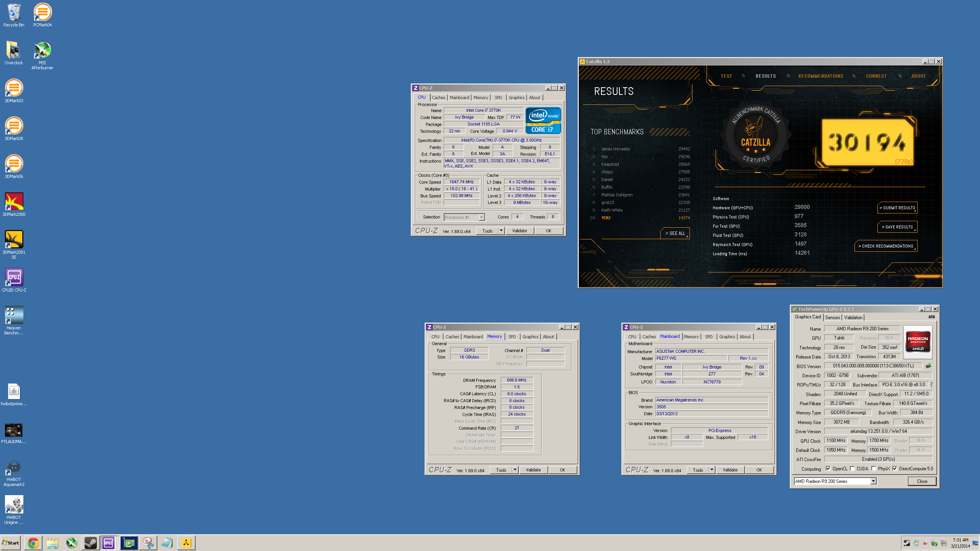Switch to the Sensors tab in GPU-Z

pyautogui.click(x=832, y=318)
